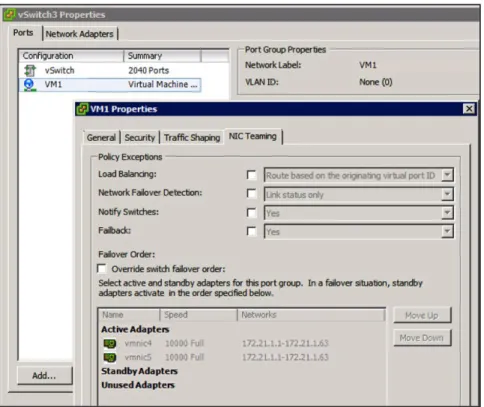
Task: Click the VM1 Properties title icon
Action: pos(82,109)
